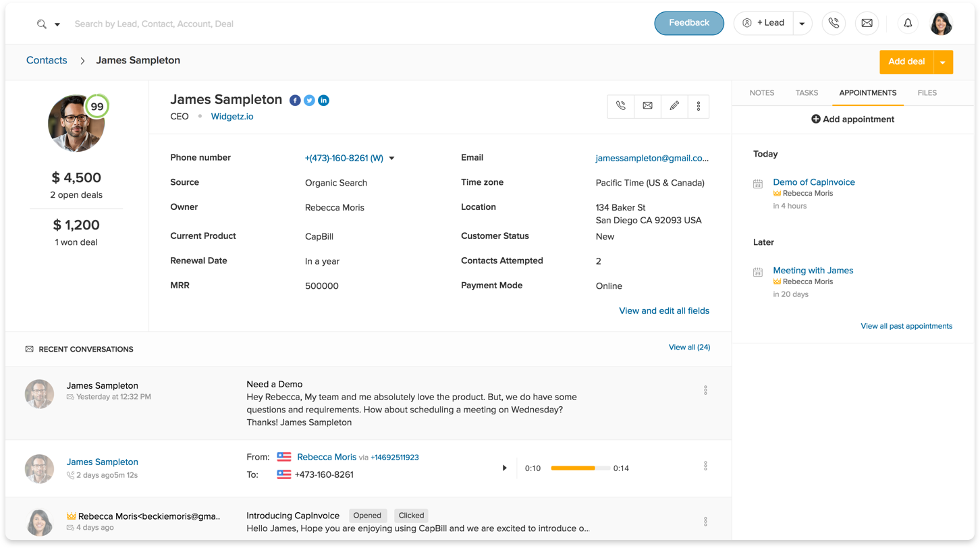Expand the Add deal dropdown arrow
Image resolution: width=980 pixels, height=548 pixels.
[943, 62]
